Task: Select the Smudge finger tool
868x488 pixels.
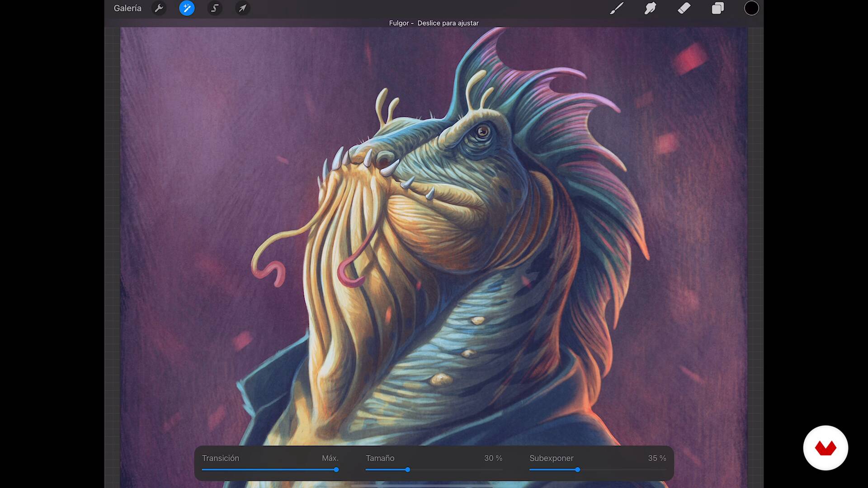Action: 650,8
